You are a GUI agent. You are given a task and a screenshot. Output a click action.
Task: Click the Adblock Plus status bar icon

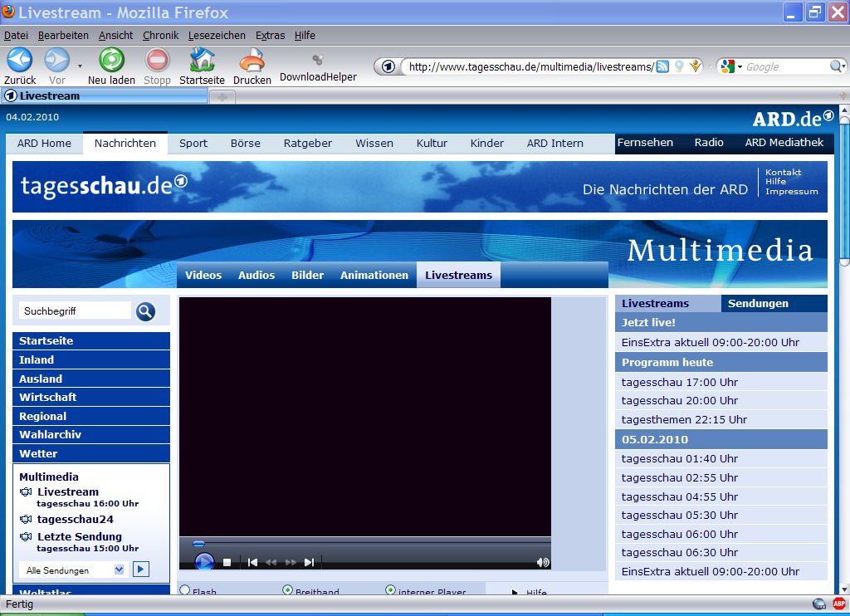(839, 604)
